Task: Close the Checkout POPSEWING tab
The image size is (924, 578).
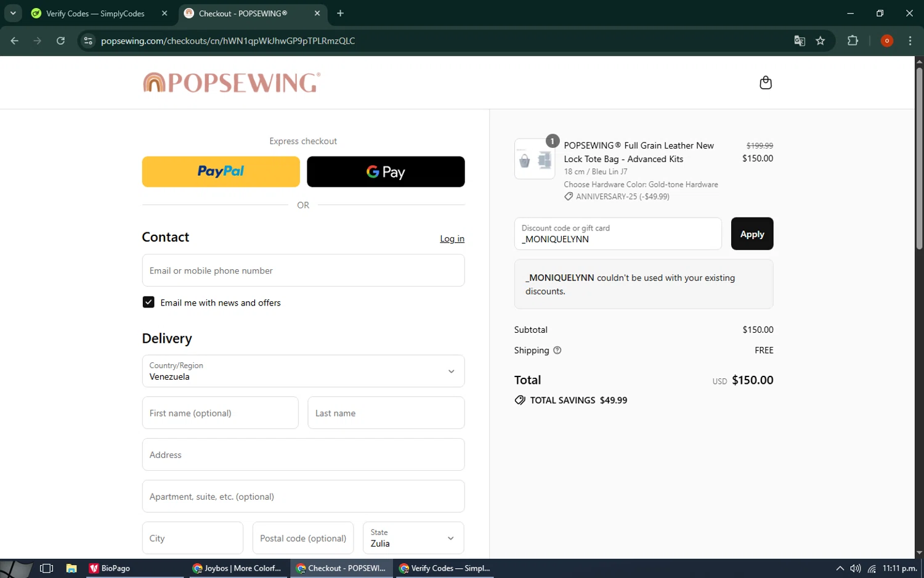Action: pyautogui.click(x=317, y=13)
